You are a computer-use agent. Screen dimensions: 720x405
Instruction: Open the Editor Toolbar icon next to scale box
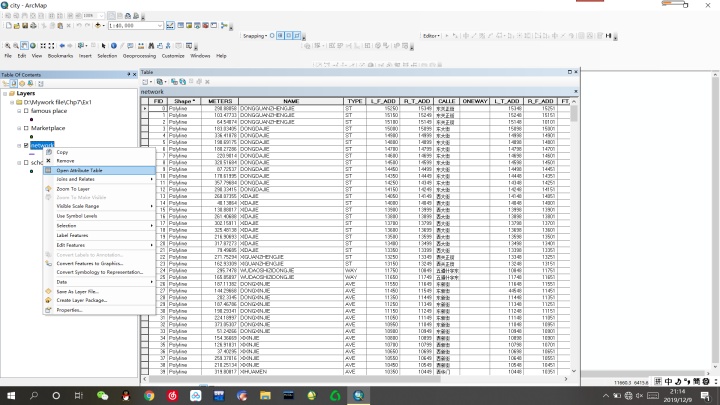click(x=170, y=26)
